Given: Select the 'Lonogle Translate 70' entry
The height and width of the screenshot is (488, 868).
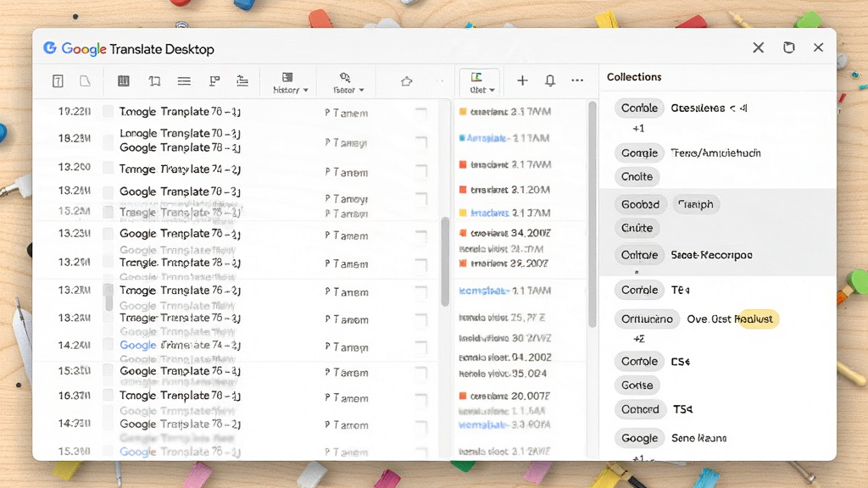Looking at the screenshot, I should click(180, 133).
